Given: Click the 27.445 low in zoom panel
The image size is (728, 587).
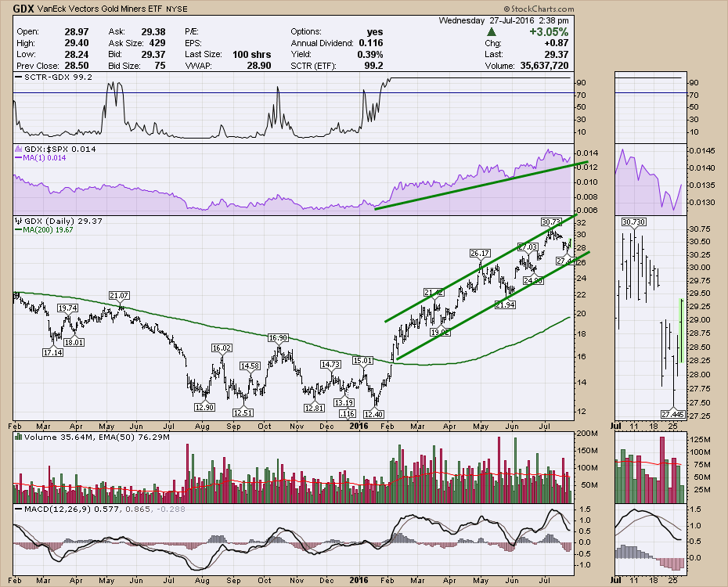Looking at the screenshot, I should [x=672, y=413].
